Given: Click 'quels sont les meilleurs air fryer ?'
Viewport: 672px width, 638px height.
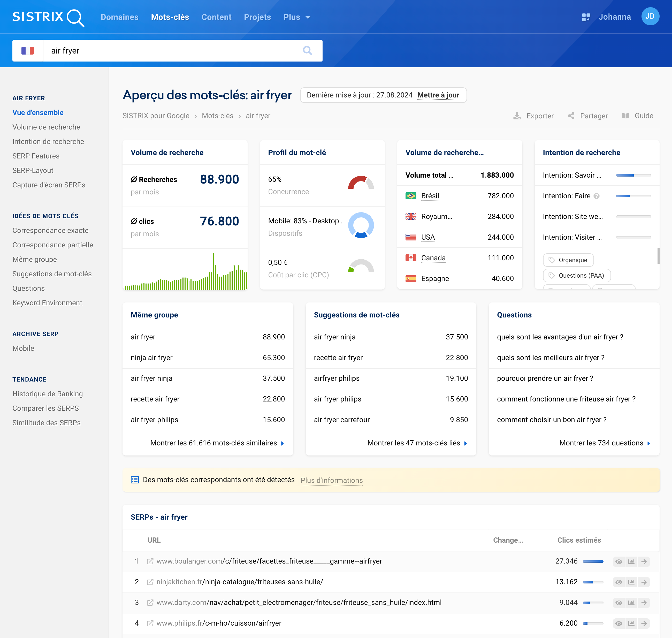Looking at the screenshot, I should (550, 358).
